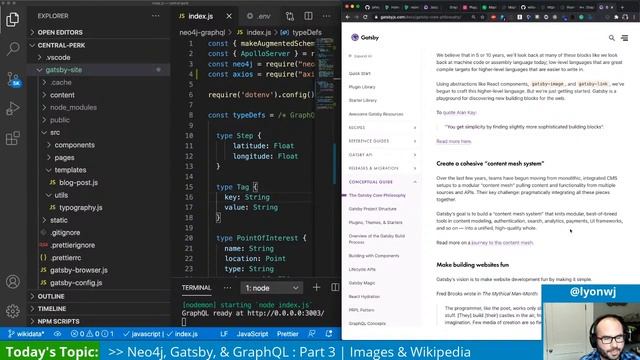Open search icon on Gatsby docs page
This screenshot has height=360, width=640.
click(611, 38)
